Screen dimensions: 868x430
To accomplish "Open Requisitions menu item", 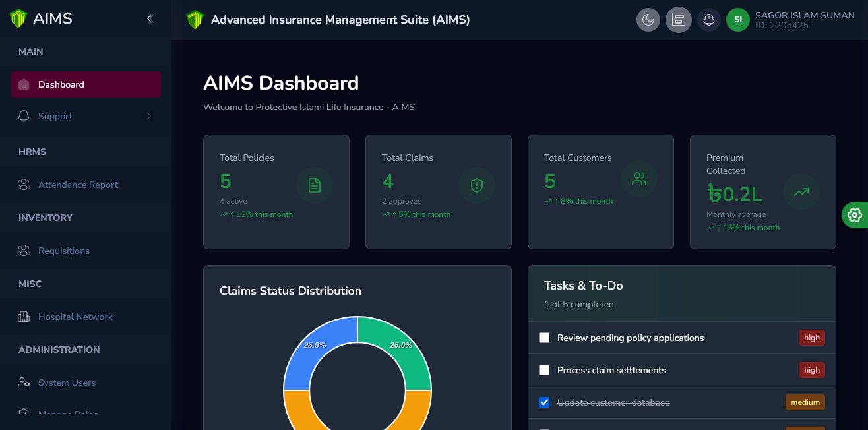I will [x=86, y=251].
